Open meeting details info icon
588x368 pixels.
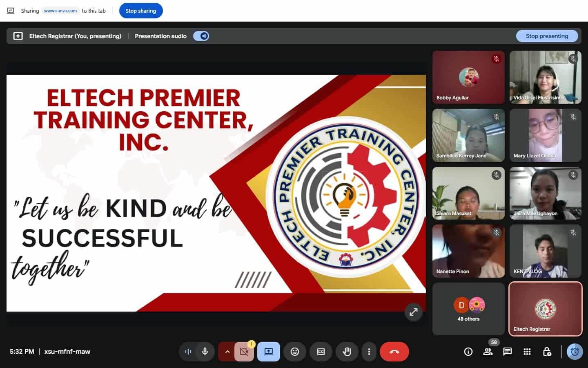(468, 352)
